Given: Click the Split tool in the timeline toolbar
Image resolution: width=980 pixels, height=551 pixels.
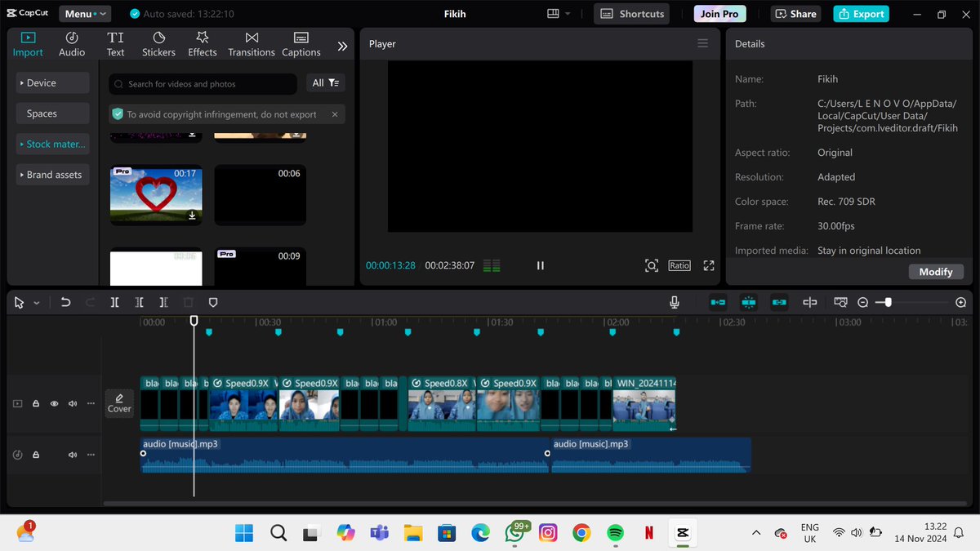Looking at the screenshot, I should (x=114, y=302).
